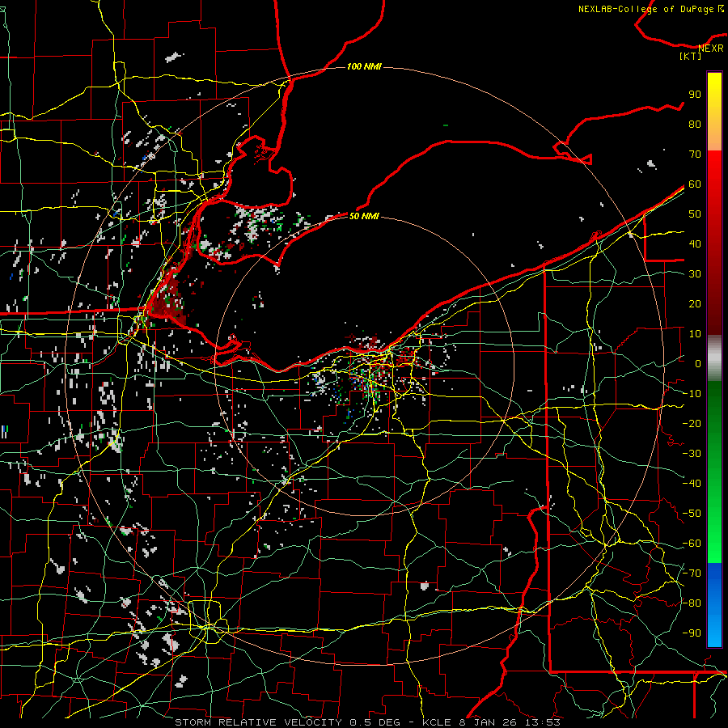Click the "-70" value on the velocity scale

[x=692, y=574]
